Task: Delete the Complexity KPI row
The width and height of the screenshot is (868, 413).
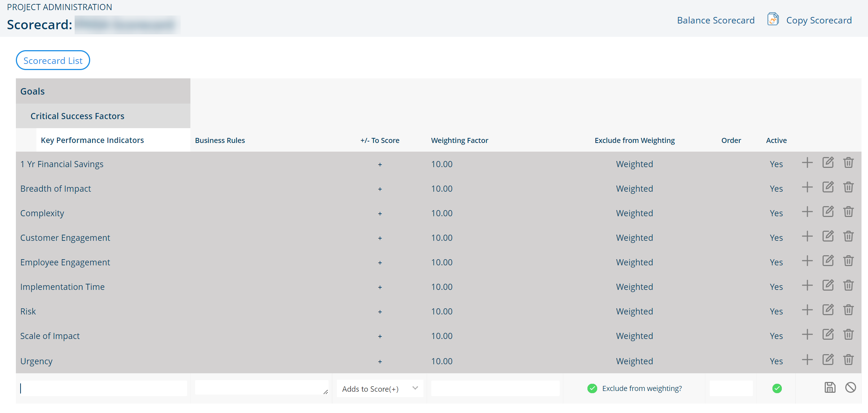Action: pos(848,212)
